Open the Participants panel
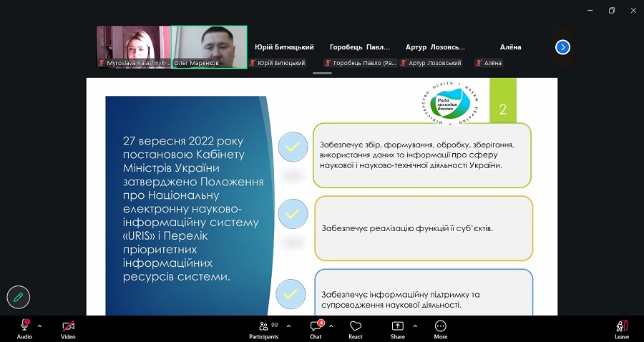The image size is (644, 342). [264, 328]
